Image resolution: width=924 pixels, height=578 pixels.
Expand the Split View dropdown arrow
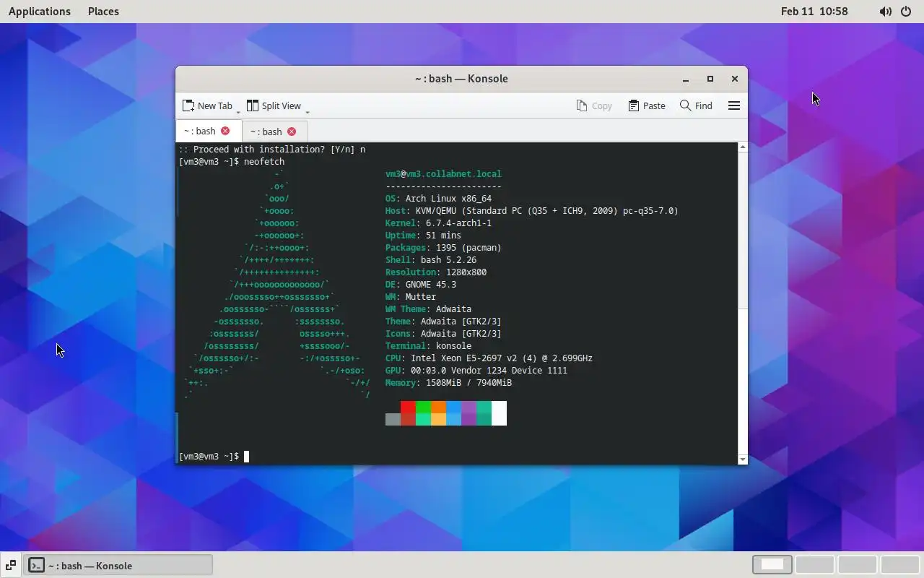point(308,112)
